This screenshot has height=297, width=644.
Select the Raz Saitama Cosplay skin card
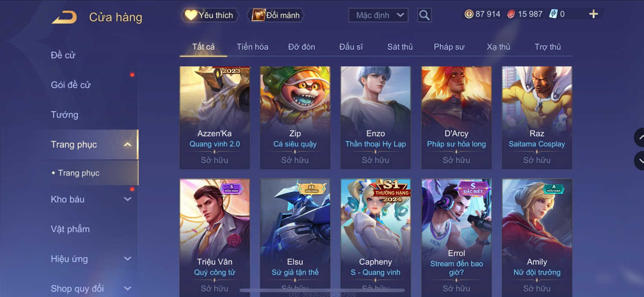click(537, 118)
